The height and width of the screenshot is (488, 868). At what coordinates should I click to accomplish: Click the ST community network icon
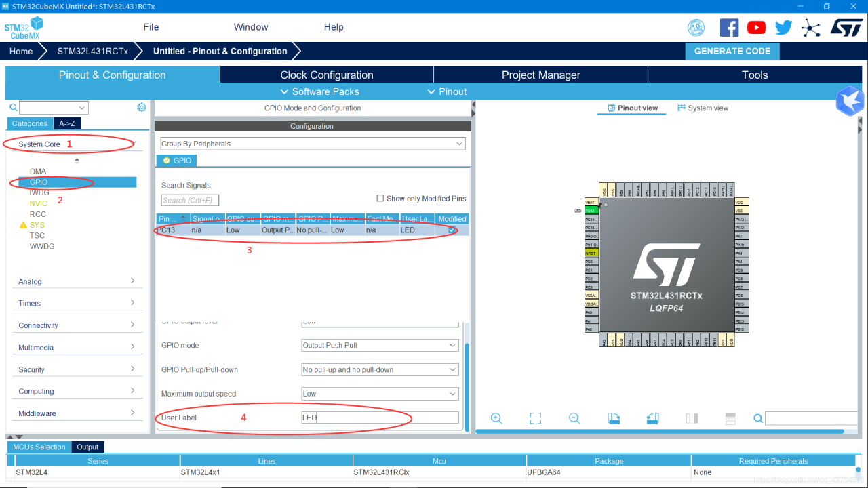[x=810, y=27]
